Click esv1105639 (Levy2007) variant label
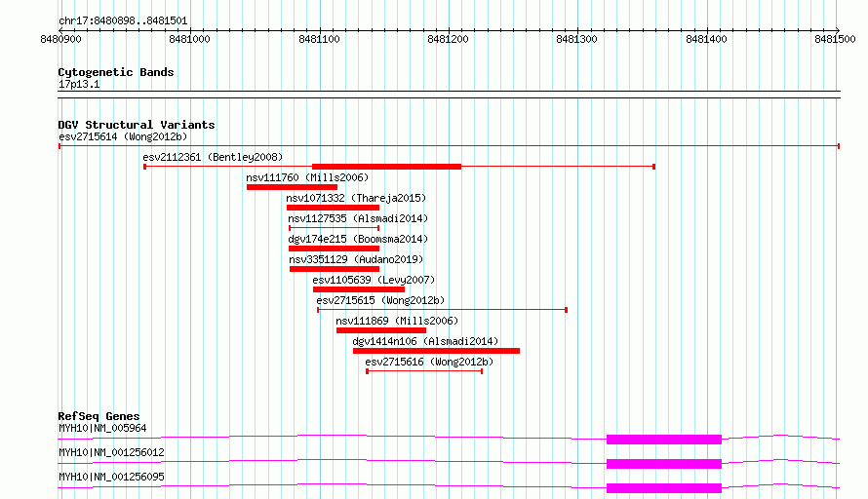Viewport: 868px width, 499px height. tap(374, 280)
